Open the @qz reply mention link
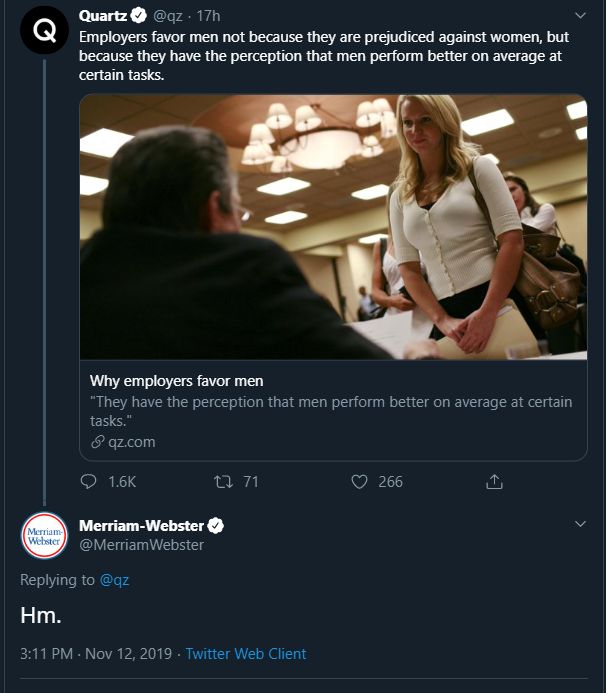Image resolution: width=606 pixels, height=693 pixels. 114,580
